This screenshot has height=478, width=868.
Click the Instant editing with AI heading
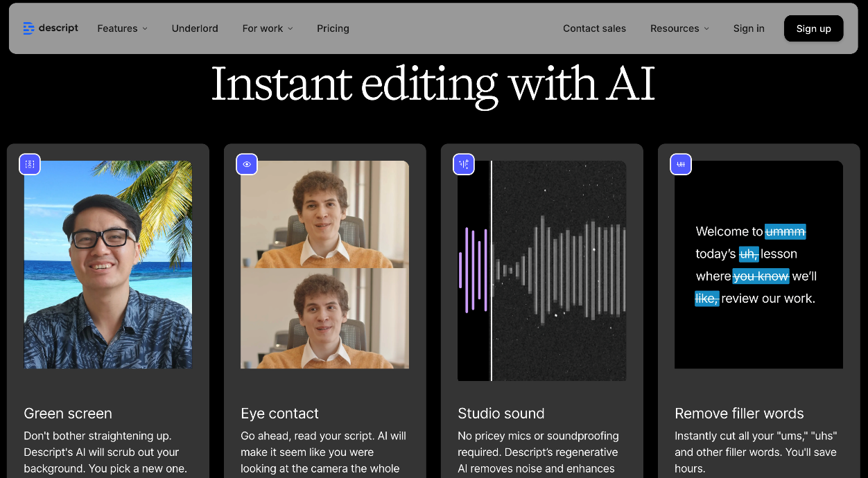433,84
